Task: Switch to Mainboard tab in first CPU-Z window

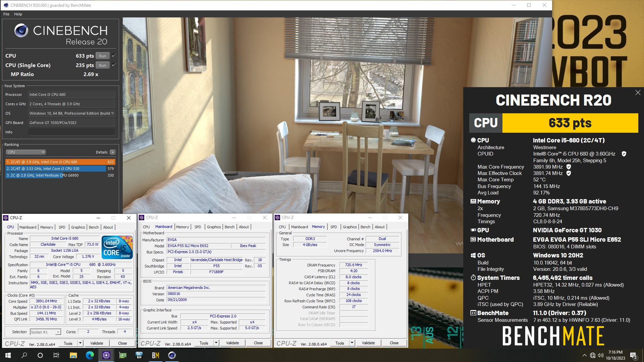Action: (28, 227)
